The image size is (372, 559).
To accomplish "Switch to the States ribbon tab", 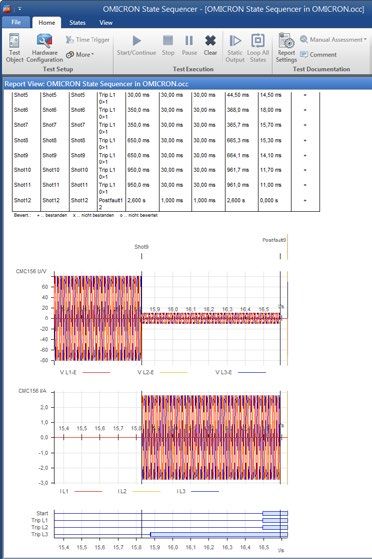I will [x=77, y=22].
